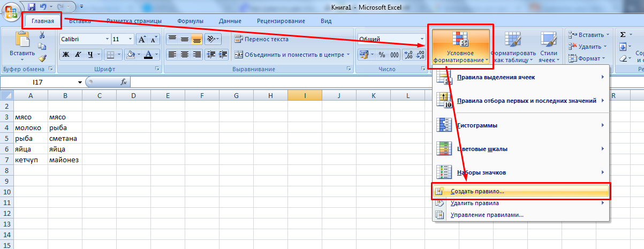Click the Percent Style icon
Viewport: 644px width, 249px height.
[x=382, y=55]
